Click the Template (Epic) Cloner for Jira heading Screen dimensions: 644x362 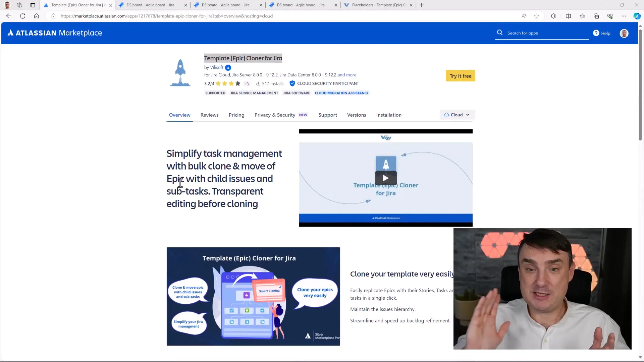click(243, 58)
